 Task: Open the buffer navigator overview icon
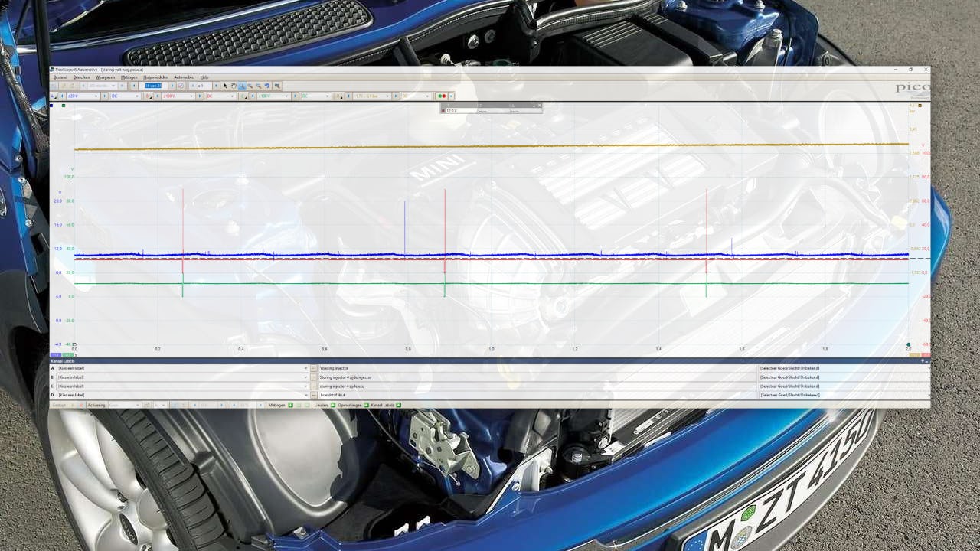(x=181, y=86)
